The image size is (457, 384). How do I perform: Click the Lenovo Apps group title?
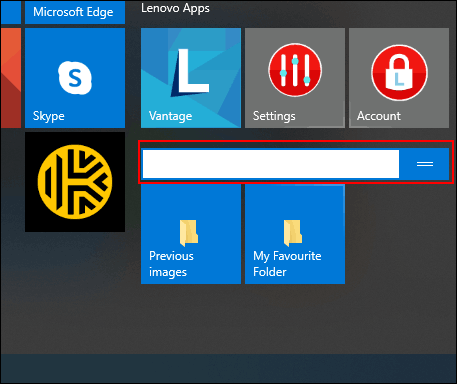point(175,8)
